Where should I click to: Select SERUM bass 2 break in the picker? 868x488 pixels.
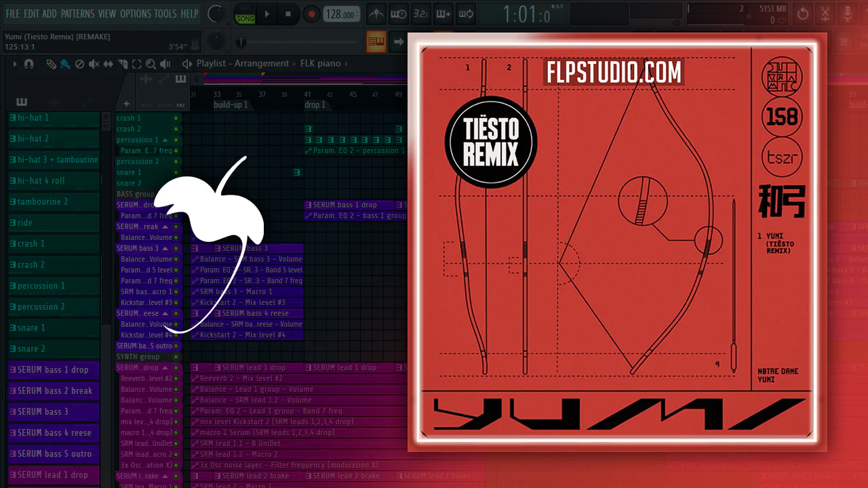[54, 391]
